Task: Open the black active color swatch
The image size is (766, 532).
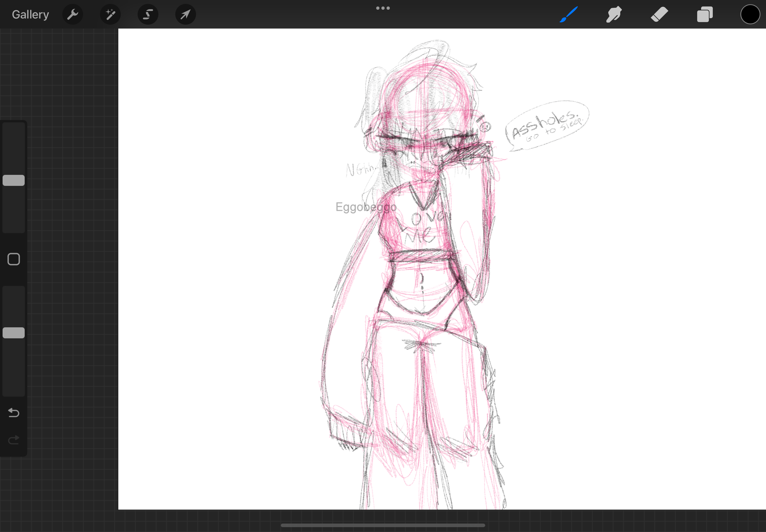Action: tap(750, 14)
